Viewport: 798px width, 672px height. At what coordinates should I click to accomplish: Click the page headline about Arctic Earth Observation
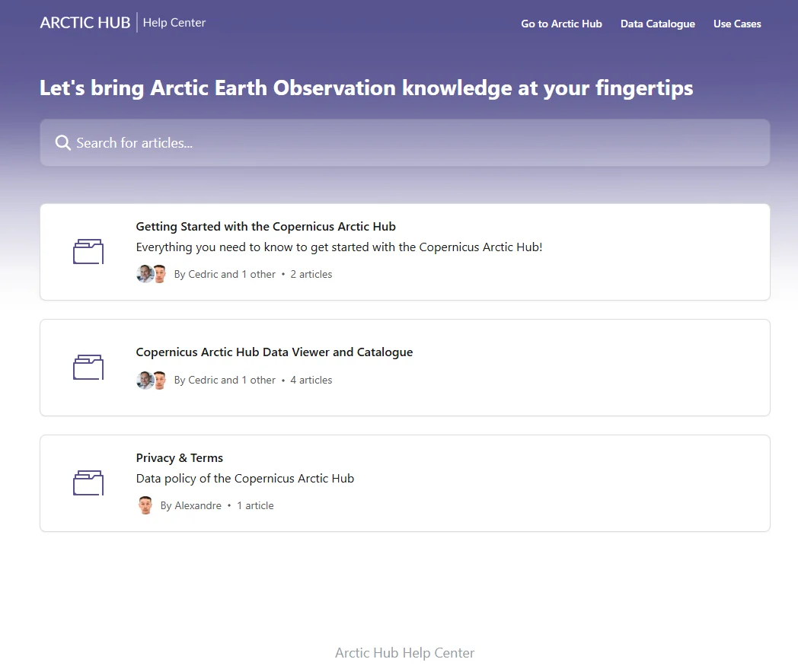[366, 88]
